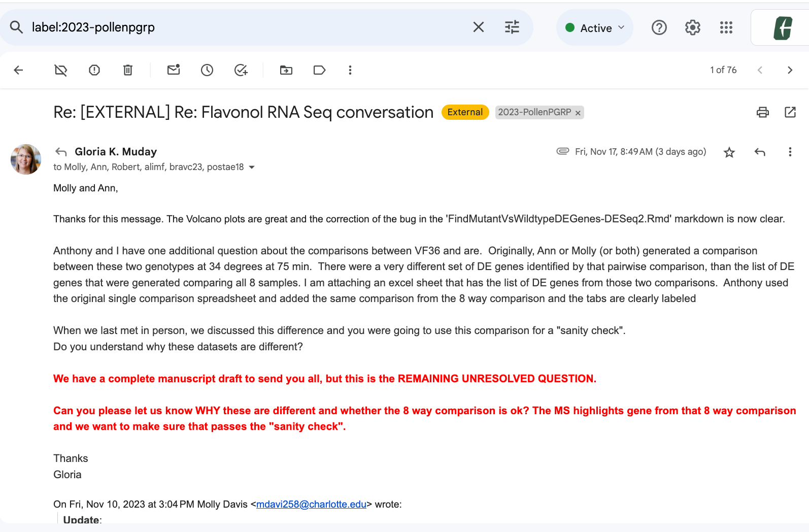Remove the 2023-PollenPGRP label
This screenshot has width=809, height=532.
(x=578, y=113)
